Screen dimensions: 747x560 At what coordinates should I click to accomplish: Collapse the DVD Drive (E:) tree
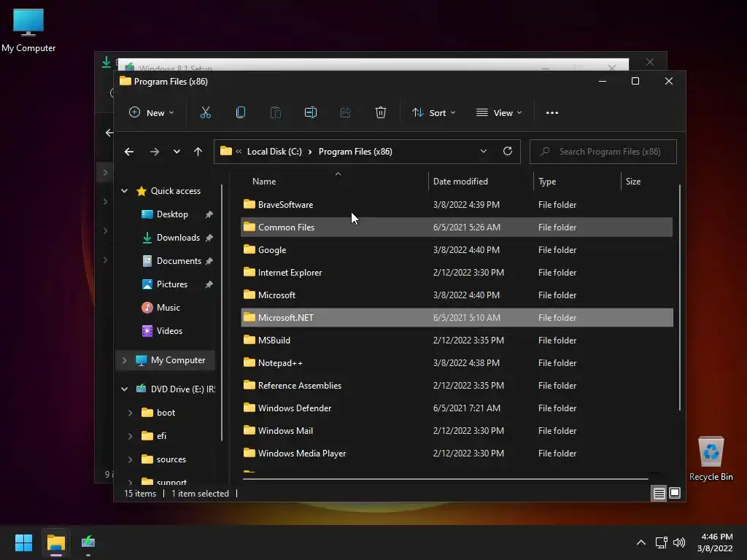click(124, 389)
